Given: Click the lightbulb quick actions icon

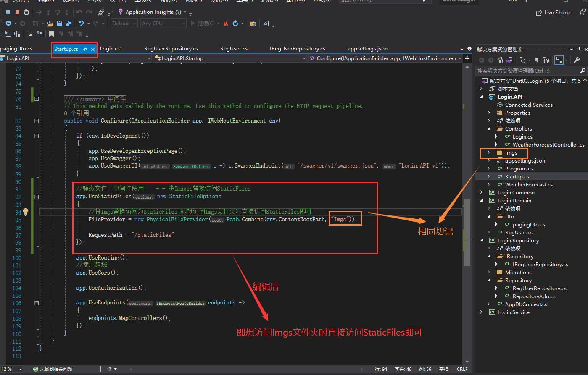Looking at the screenshot, I should (x=26, y=212).
